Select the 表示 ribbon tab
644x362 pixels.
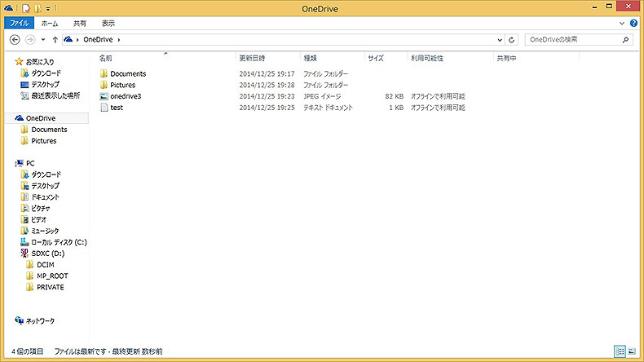[108, 24]
